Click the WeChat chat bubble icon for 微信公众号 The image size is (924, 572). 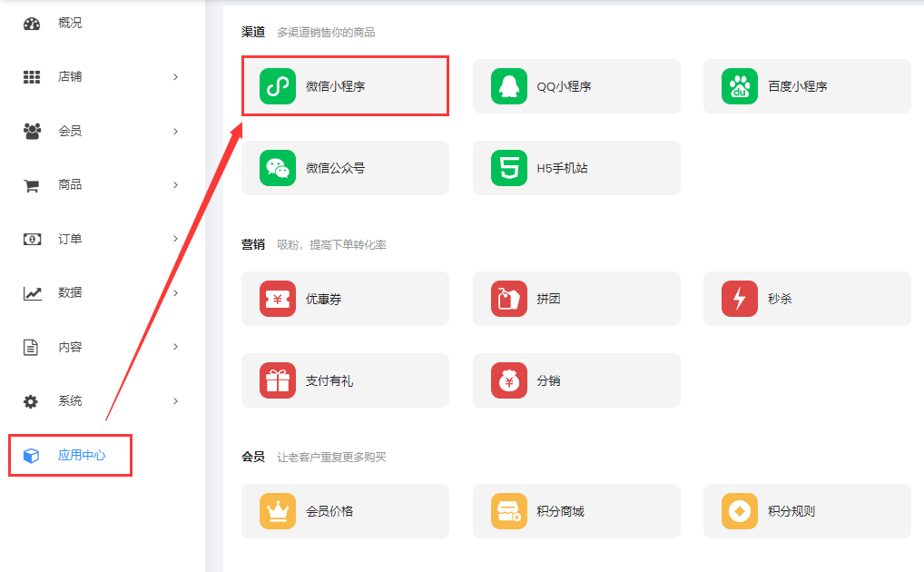click(278, 168)
